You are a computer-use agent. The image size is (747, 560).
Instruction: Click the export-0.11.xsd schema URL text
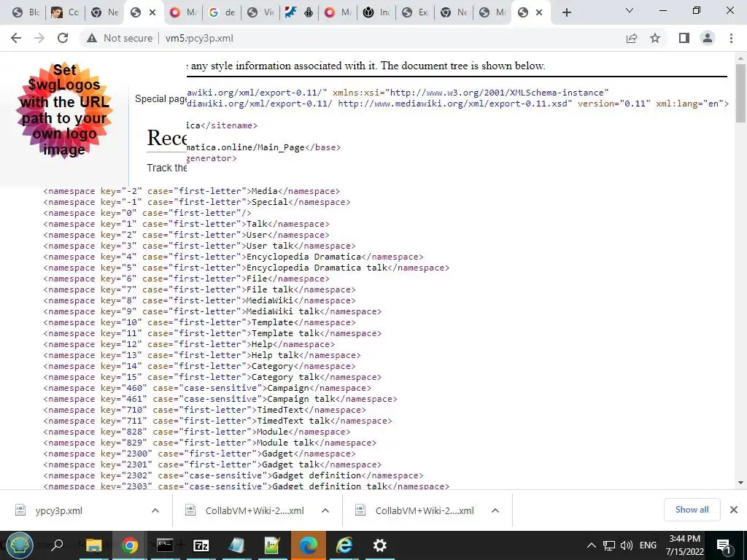pyautogui.click(x=452, y=104)
